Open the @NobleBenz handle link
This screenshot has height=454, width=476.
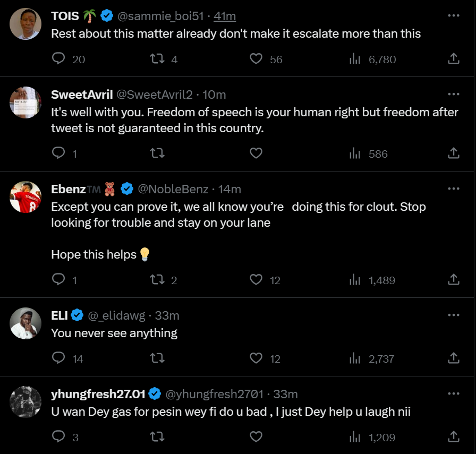click(x=173, y=189)
